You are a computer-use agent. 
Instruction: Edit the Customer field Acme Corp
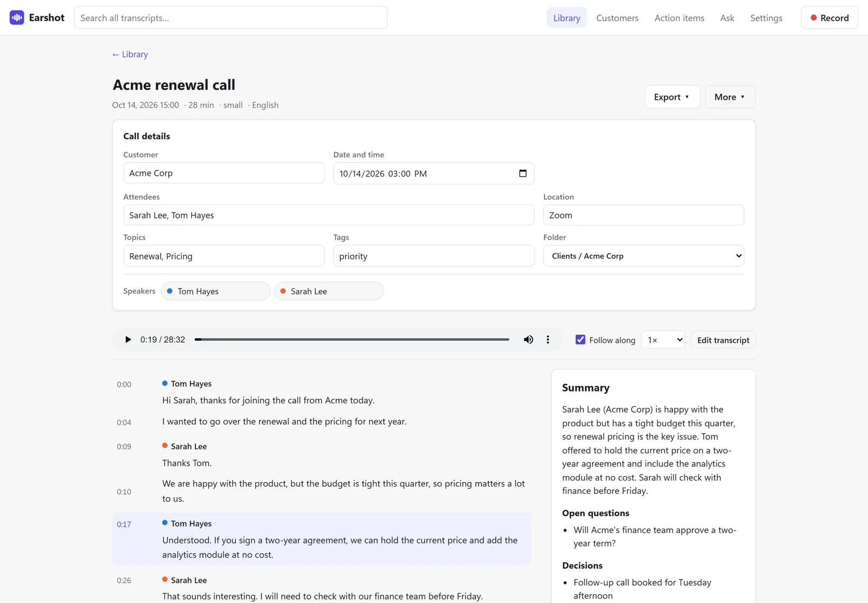(224, 173)
